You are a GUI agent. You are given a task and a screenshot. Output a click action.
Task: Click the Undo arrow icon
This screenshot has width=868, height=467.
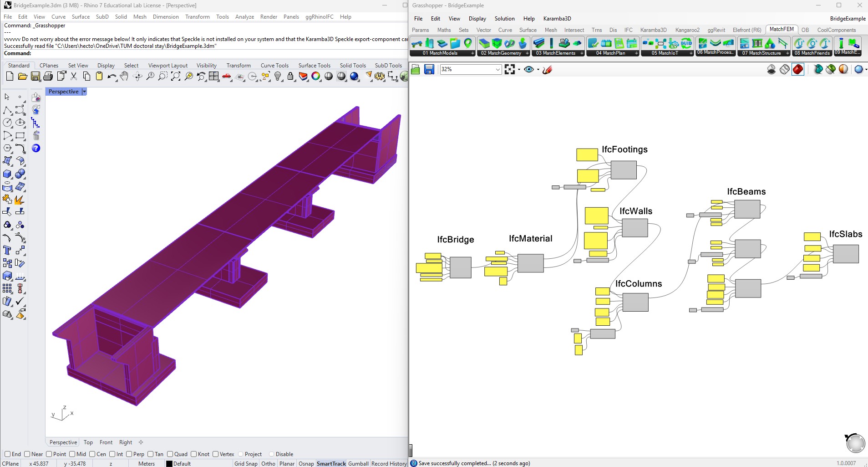pos(112,77)
